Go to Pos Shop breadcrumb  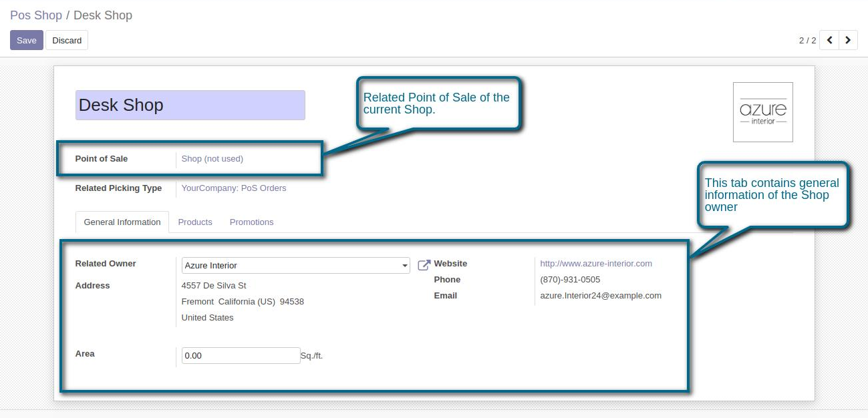(36, 15)
